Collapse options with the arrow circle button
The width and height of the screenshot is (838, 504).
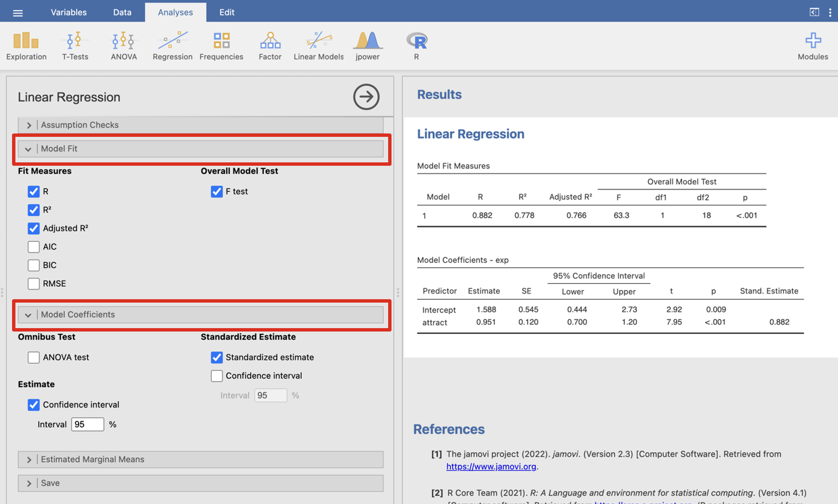366,97
